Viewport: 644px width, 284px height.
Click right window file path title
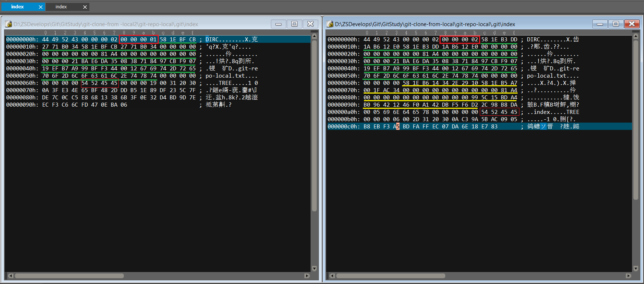(x=425, y=24)
